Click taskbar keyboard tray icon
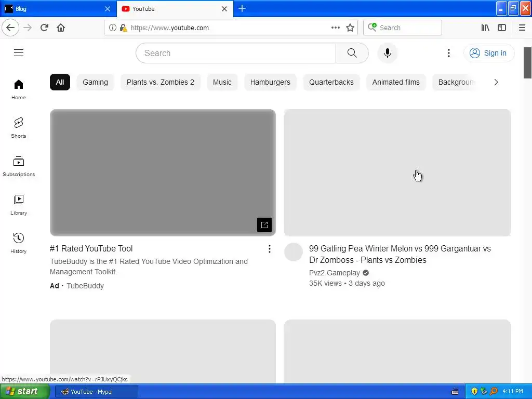The height and width of the screenshot is (399, 532). (455, 392)
